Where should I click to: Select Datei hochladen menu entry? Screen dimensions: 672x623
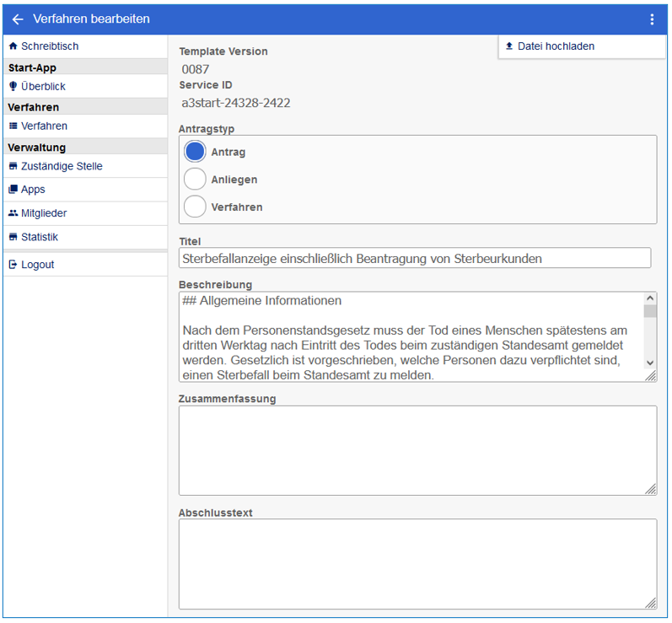556,46
